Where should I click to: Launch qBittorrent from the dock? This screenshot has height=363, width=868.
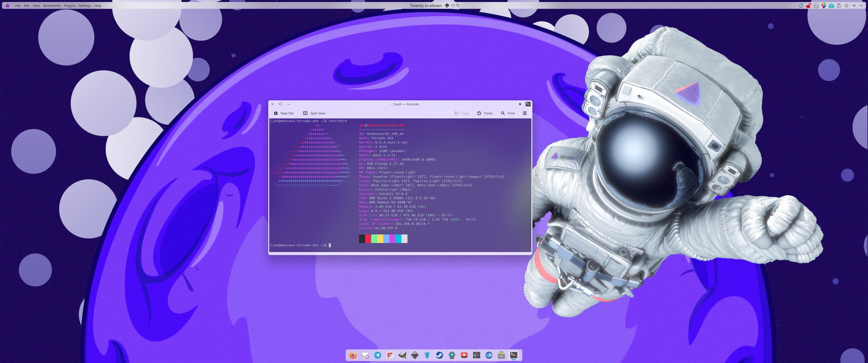489,355
